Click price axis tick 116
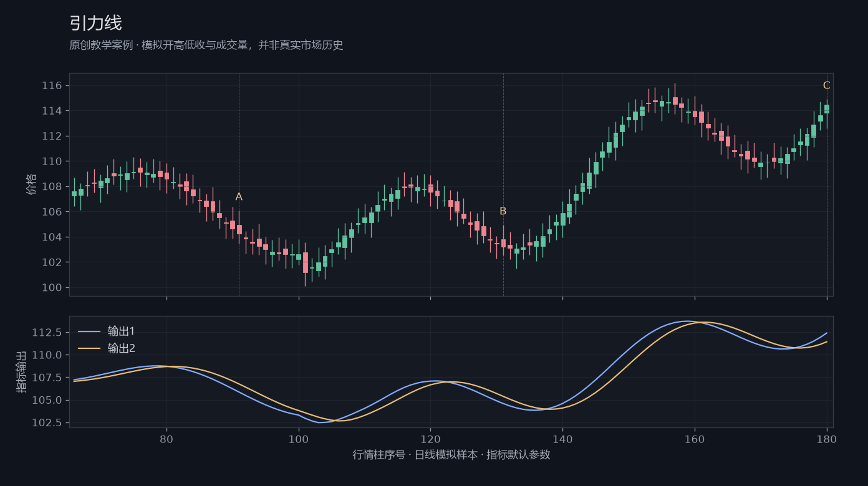 click(x=52, y=85)
